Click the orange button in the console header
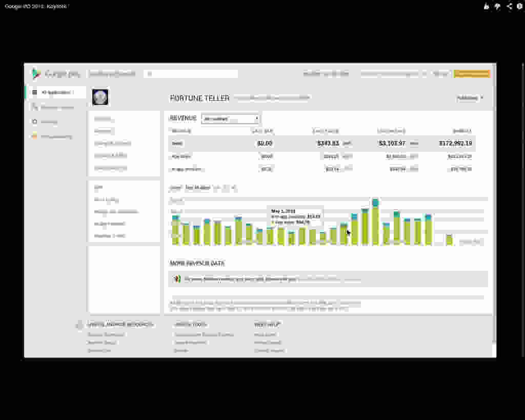Viewport: 525px width, 420px height. coord(472,74)
